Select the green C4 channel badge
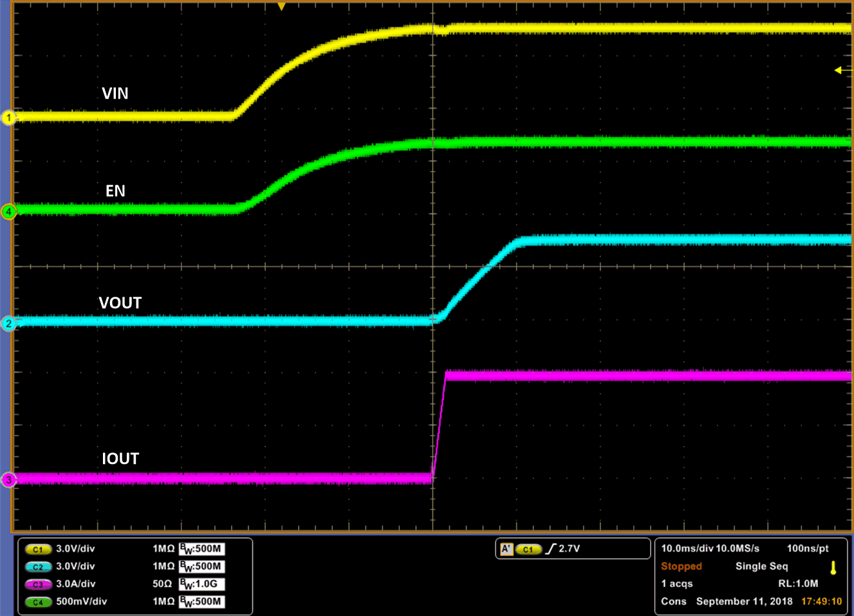 tap(38, 602)
